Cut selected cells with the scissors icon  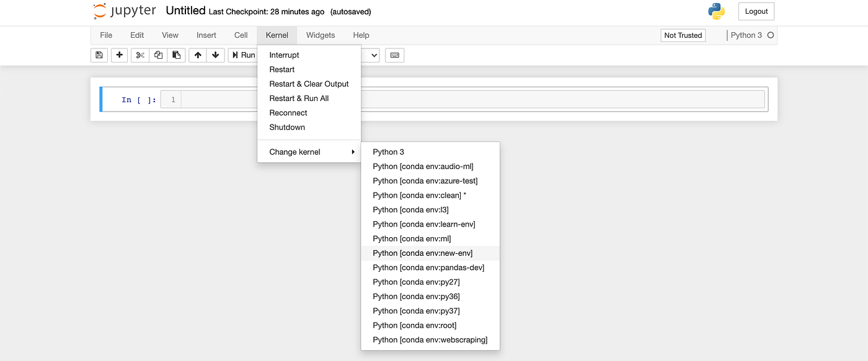139,55
